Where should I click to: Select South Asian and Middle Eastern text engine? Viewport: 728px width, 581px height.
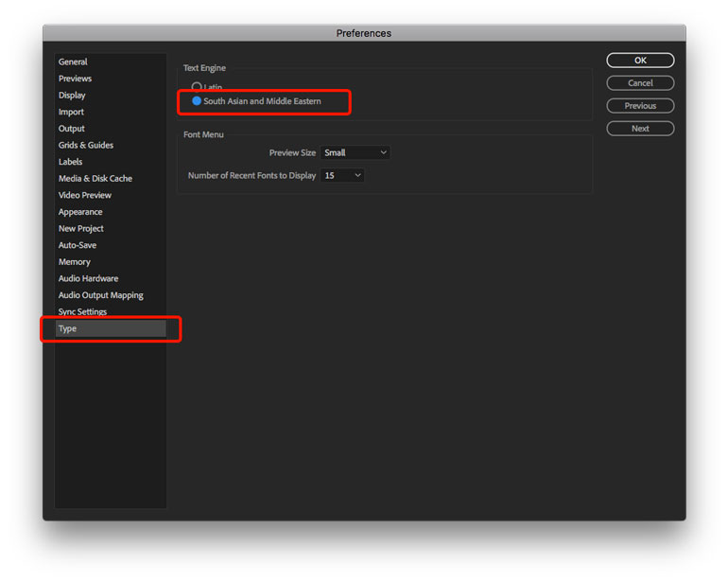coord(197,101)
